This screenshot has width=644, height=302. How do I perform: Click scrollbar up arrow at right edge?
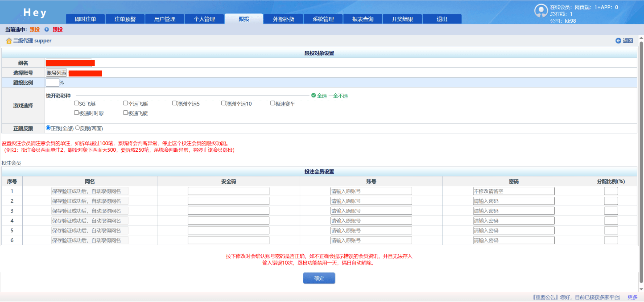point(641,38)
